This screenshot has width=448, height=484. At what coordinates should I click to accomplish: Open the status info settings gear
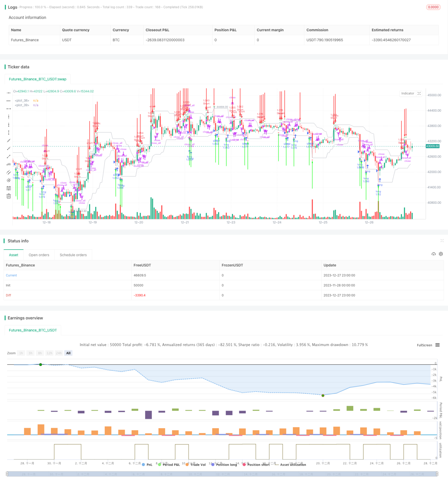pos(441,254)
